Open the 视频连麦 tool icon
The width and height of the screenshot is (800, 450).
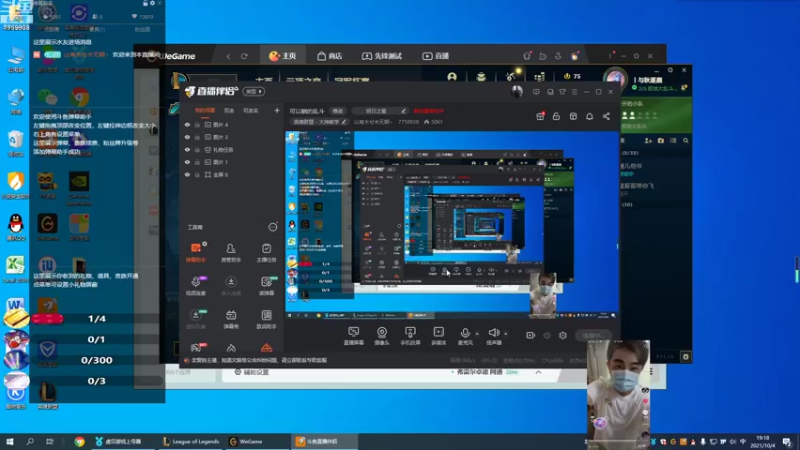click(196, 286)
